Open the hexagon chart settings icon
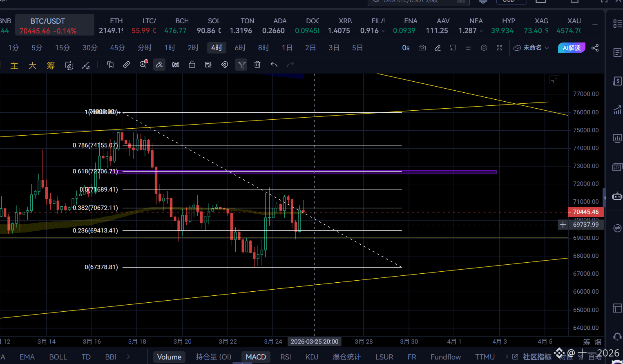 coord(484,48)
